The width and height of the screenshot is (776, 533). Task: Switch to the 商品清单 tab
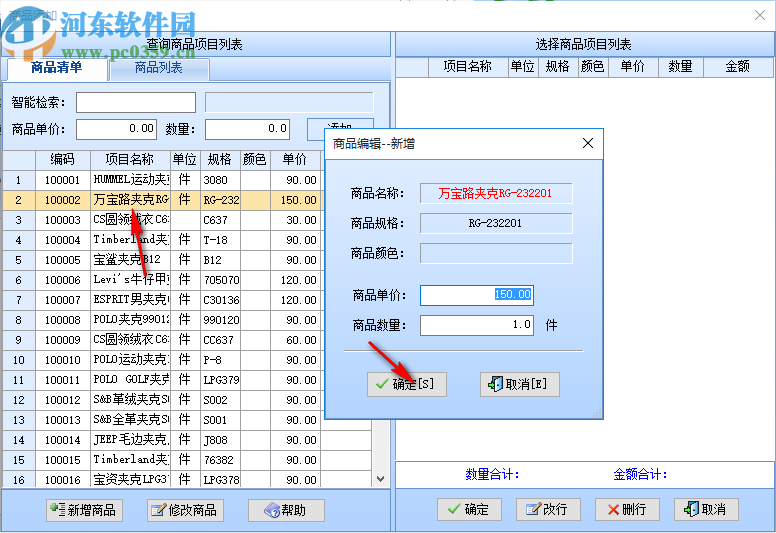[56, 67]
